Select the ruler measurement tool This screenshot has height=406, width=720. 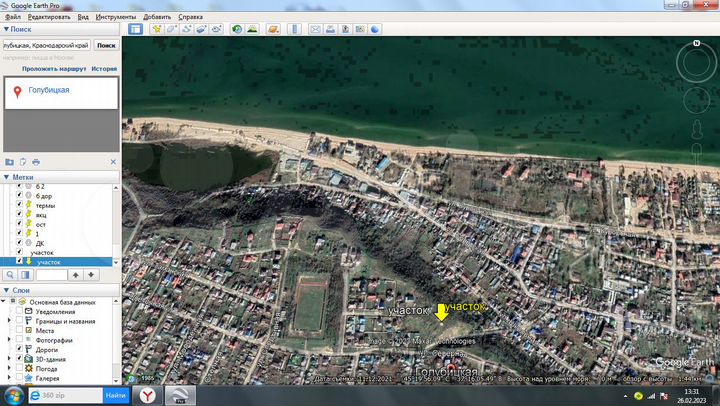(x=296, y=29)
